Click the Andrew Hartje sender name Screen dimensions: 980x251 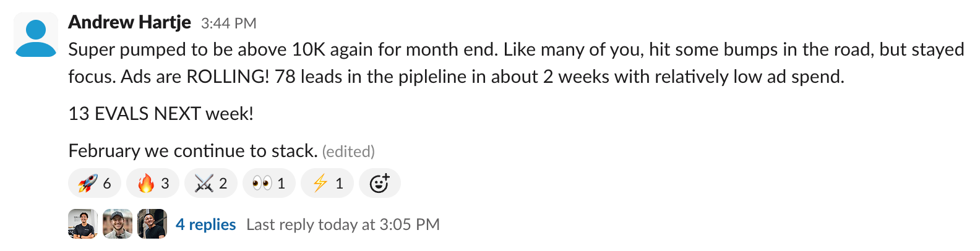coord(129,22)
